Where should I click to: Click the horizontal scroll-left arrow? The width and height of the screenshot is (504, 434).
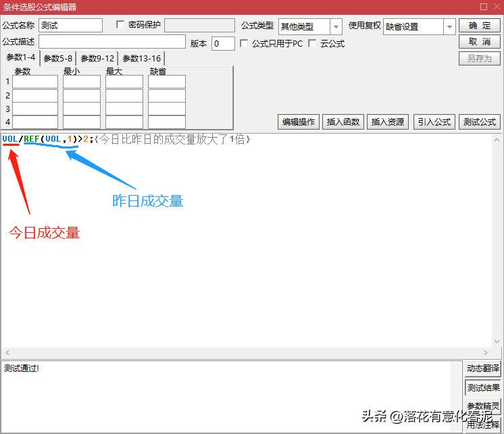coord(7,352)
